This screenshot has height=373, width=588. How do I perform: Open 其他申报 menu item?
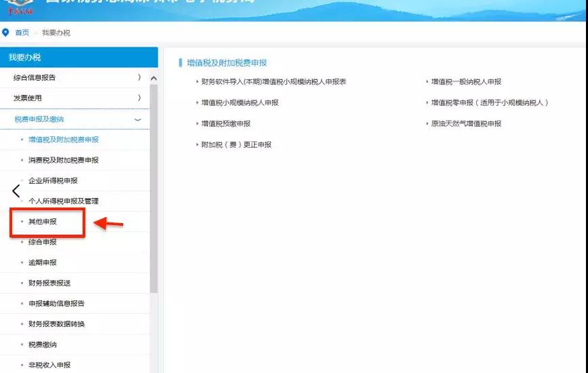[43, 222]
